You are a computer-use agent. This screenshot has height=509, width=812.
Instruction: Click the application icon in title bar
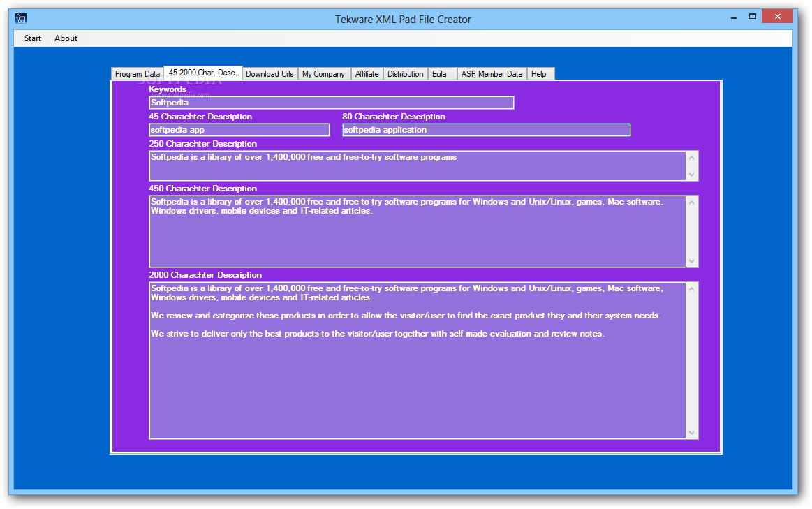[x=21, y=19]
